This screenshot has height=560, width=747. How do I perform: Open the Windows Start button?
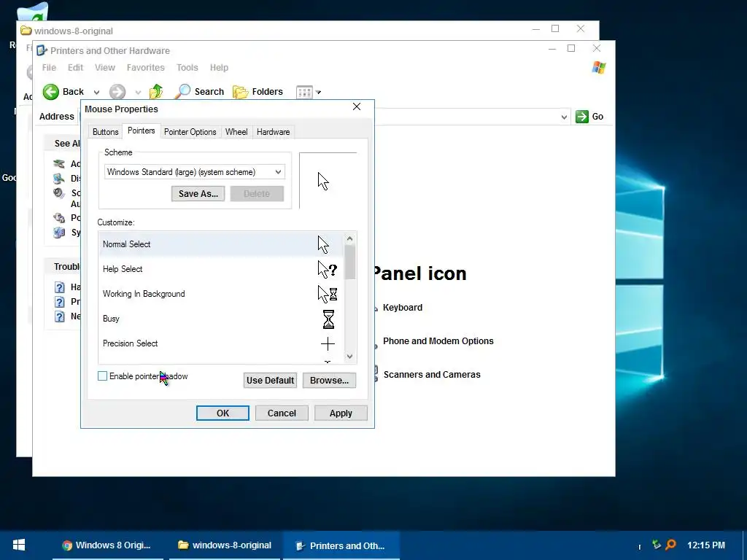[18, 545]
